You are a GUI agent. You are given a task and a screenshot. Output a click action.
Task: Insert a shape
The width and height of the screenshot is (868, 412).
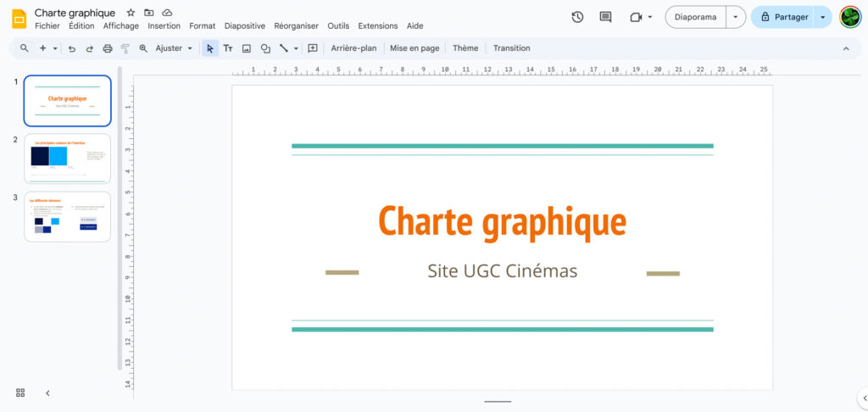(265, 48)
